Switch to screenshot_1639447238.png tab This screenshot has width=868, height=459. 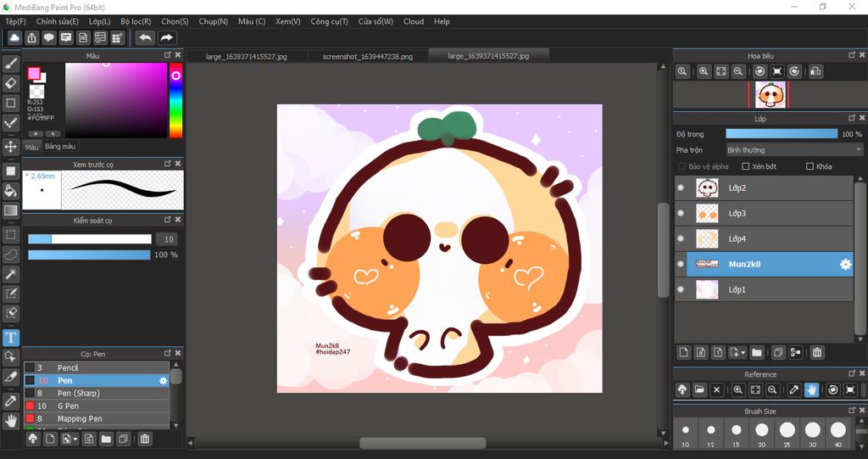368,57
